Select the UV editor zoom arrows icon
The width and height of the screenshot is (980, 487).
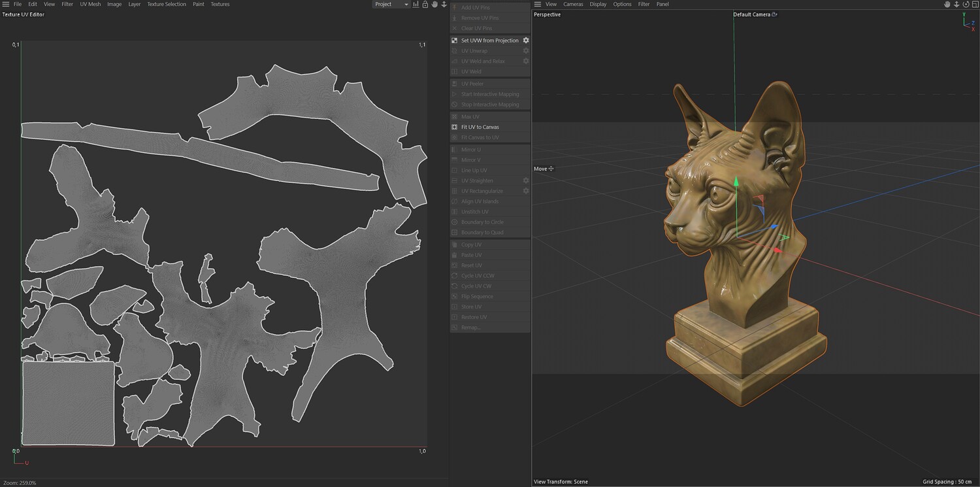[x=444, y=4]
